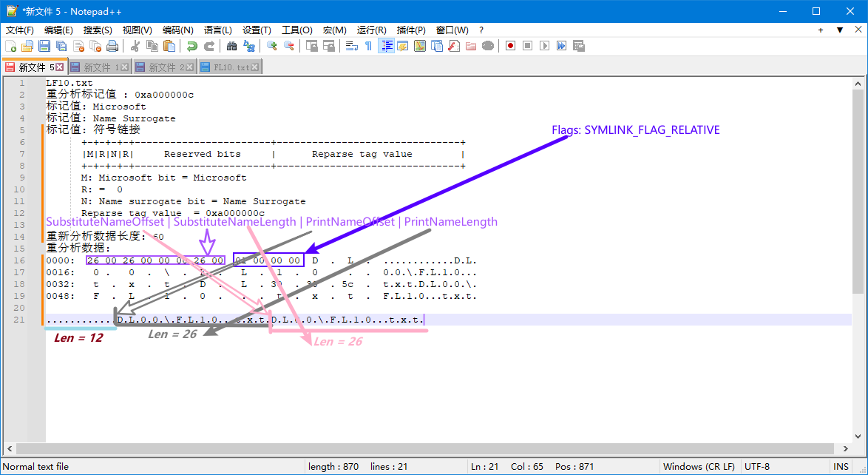Viewport: 868px width, 475px height.
Task: Open Find with the binoculars icon
Action: [231, 46]
